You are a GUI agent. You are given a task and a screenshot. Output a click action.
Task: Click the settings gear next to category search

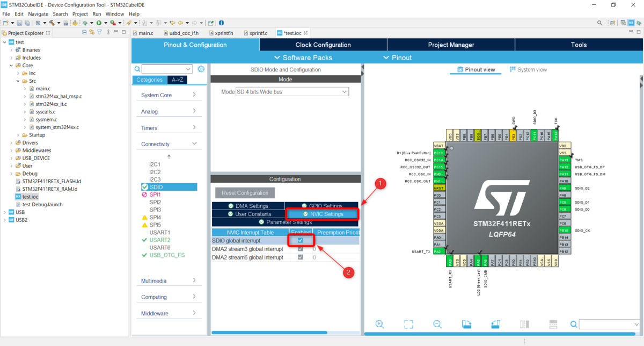[x=201, y=69]
